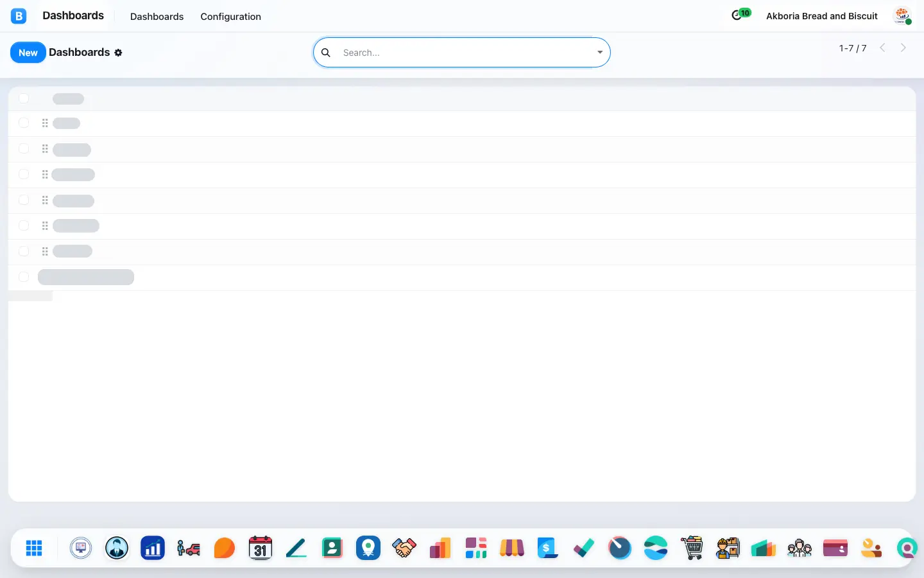This screenshot has width=924, height=578.
Task: Click the Dashboards app title
Action: pyautogui.click(x=73, y=15)
